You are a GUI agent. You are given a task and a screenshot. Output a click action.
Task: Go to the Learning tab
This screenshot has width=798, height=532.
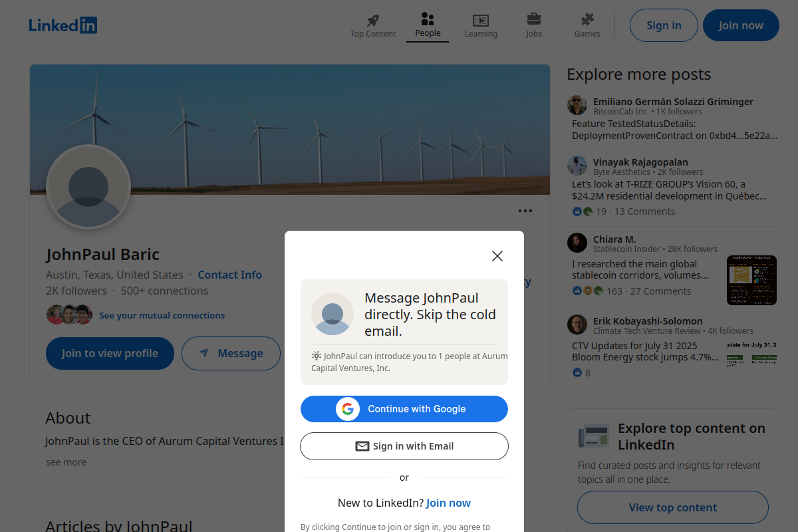click(x=481, y=25)
